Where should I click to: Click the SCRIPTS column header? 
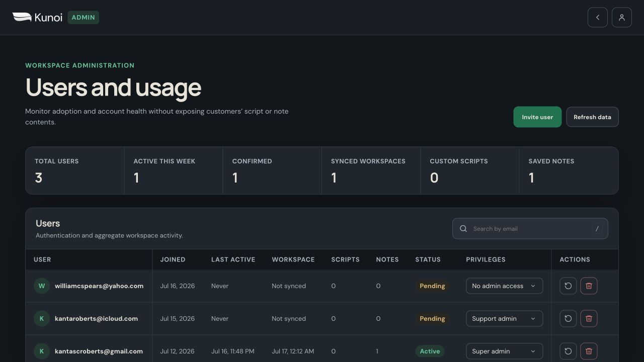[x=345, y=260]
